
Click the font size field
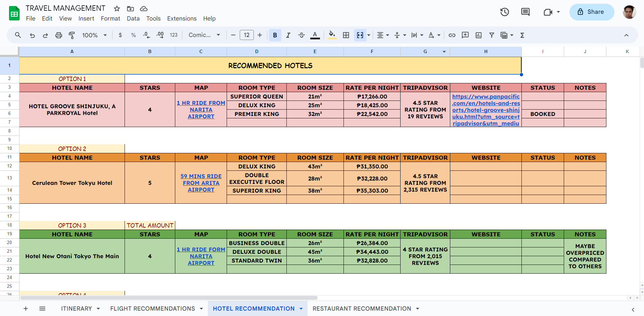tap(247, 35)
